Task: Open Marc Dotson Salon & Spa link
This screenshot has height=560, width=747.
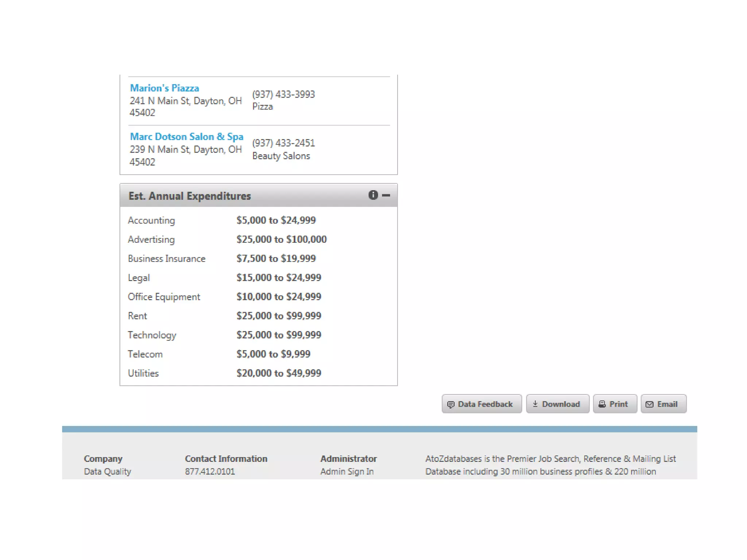Action: (x=186, y=137)
